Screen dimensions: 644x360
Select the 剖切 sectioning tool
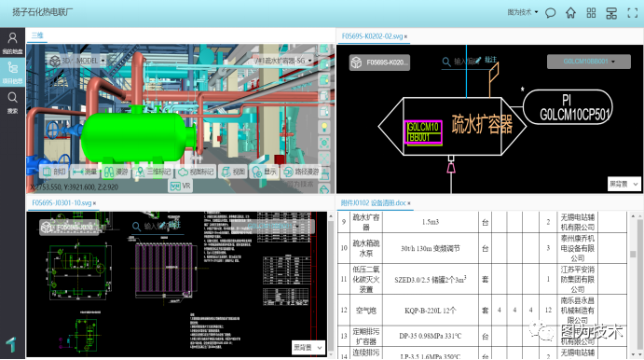(x=55, y=172)
